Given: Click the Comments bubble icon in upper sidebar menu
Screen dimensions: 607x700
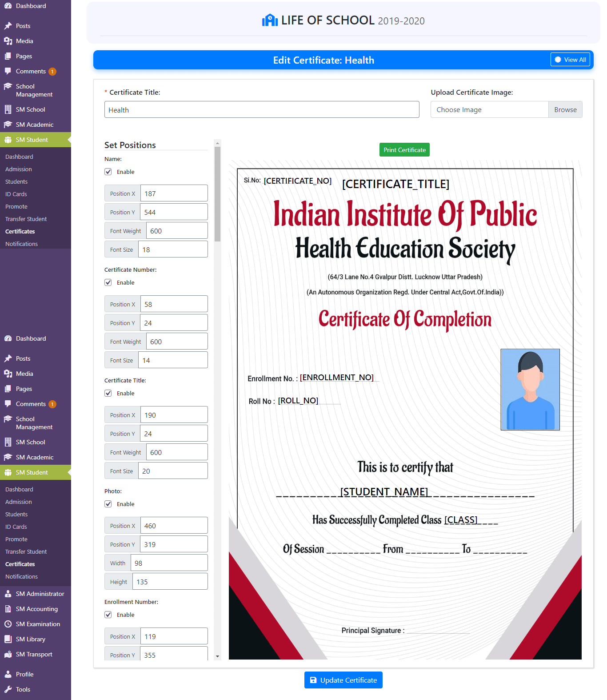Looking at the screenshot, I should (x=8, y=71).
